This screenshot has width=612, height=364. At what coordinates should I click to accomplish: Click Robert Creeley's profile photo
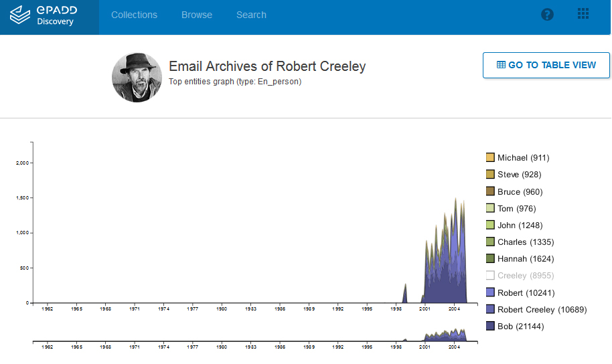(x=137, y=77)
